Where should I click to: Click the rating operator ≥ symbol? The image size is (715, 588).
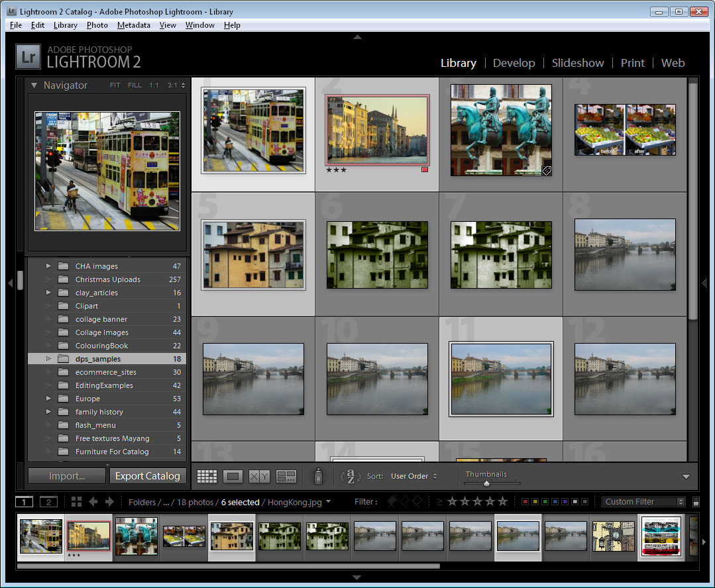pyautogui.click(x=439, y=501)
